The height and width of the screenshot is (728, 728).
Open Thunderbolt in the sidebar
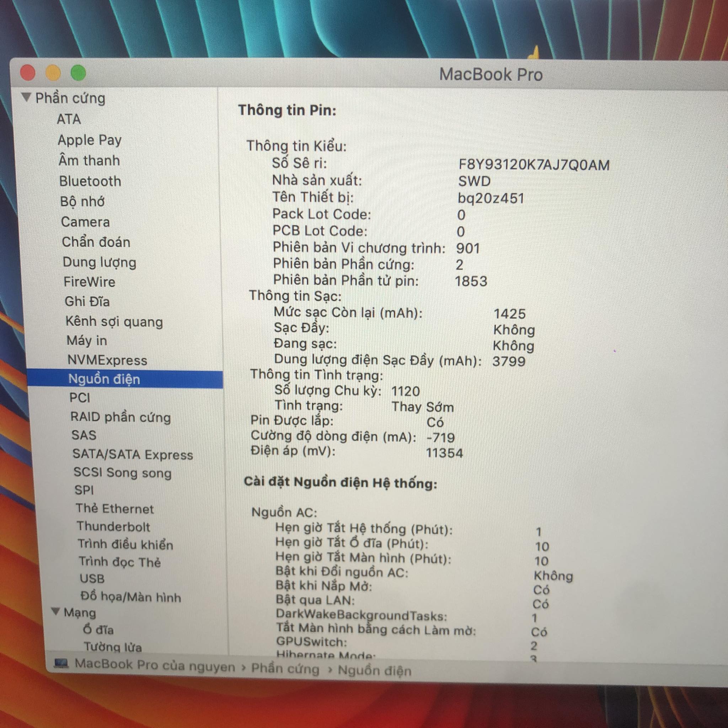[113, 526]
